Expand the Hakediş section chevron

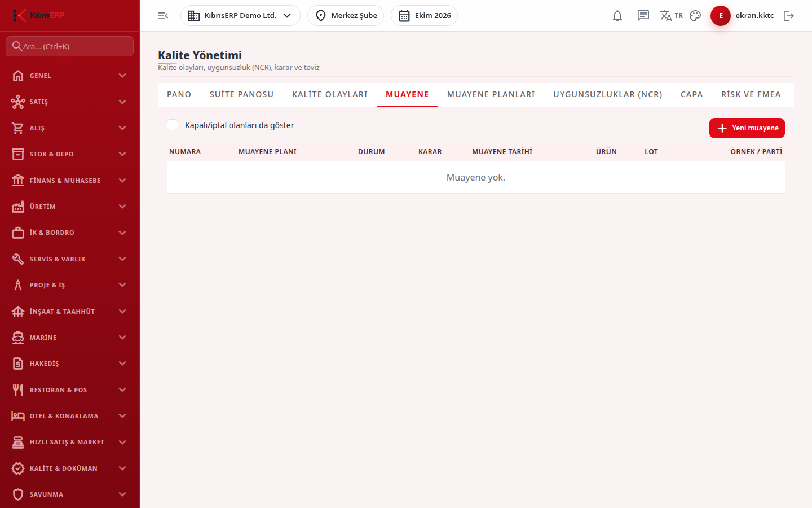click(122, 364)
